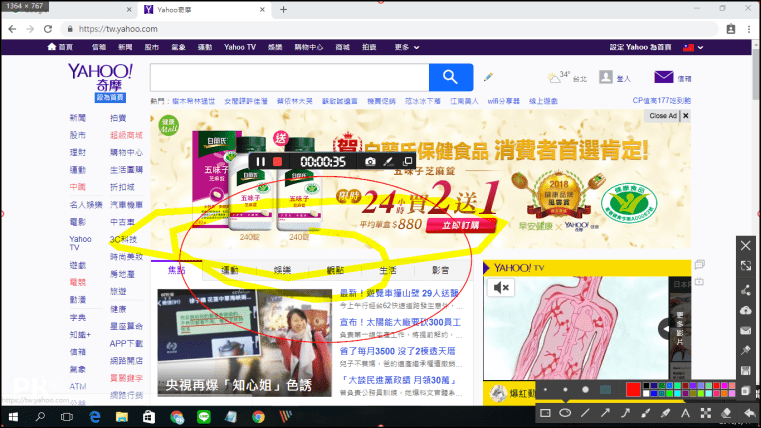Click the avatar login icon

pyautogui.click(x=606, y=77)
